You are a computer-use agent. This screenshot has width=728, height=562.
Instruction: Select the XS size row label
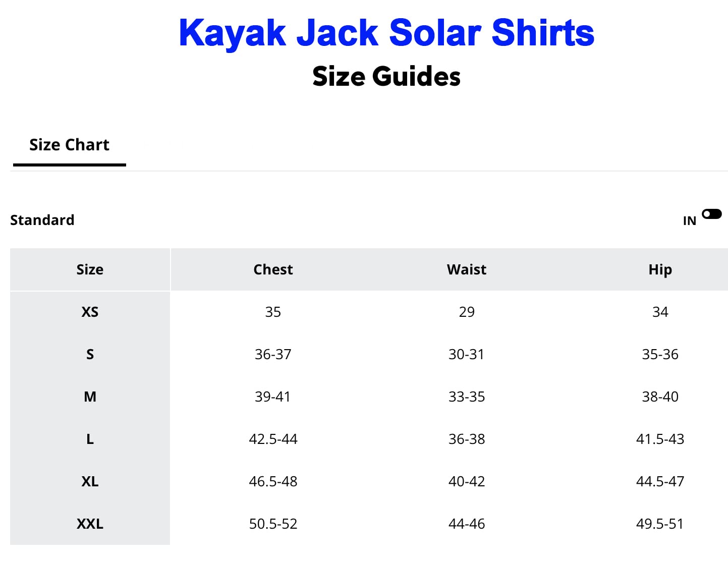pos(90,312)
